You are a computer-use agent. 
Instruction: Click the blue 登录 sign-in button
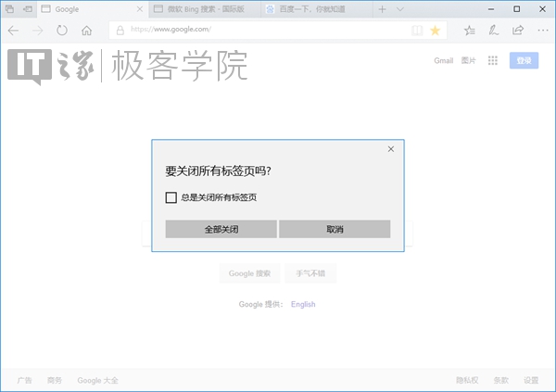click(x=524, y=60)
